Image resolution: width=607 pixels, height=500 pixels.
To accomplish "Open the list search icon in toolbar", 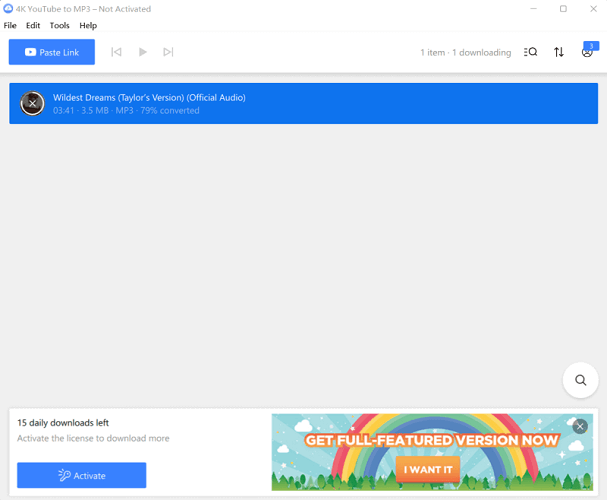I will pos(530,52).
